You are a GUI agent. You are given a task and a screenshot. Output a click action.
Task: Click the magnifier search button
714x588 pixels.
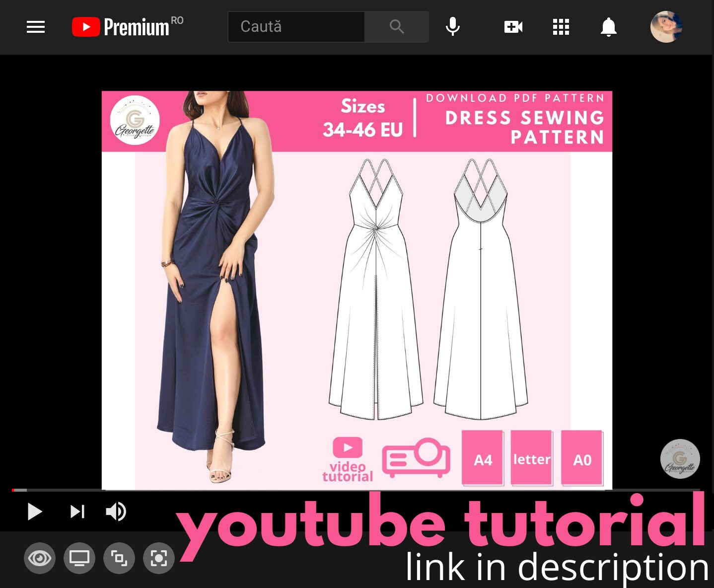(397, 27)
